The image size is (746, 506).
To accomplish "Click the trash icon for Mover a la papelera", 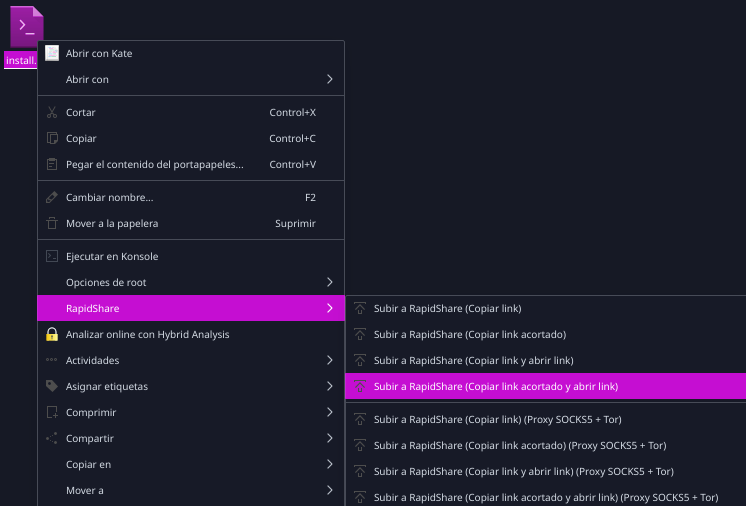I will pos(52,224).
